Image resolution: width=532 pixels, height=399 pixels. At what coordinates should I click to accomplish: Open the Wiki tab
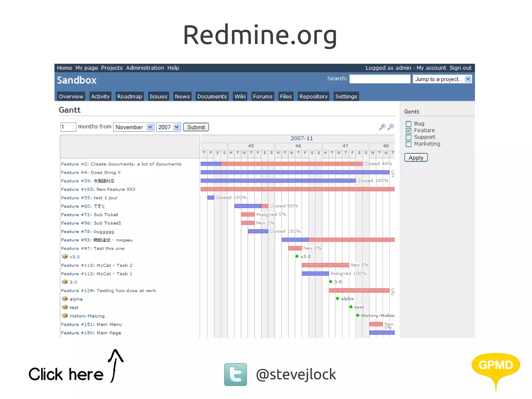[240, 96]
